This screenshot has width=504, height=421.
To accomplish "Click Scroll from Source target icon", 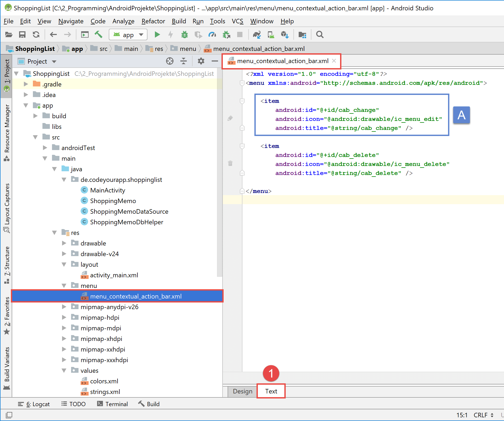I will [x=170, y=61].
